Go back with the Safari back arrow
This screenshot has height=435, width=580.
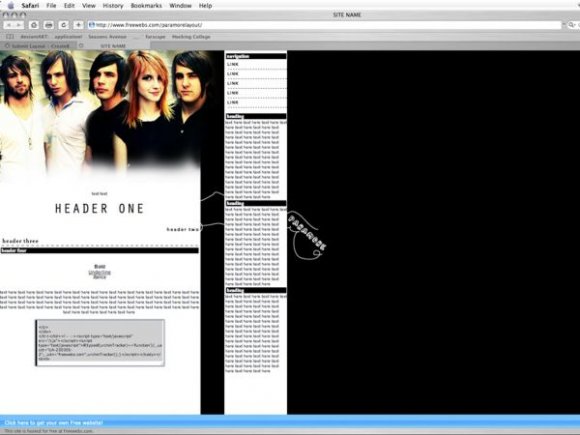pyautogui.click(x=9, y=25)
